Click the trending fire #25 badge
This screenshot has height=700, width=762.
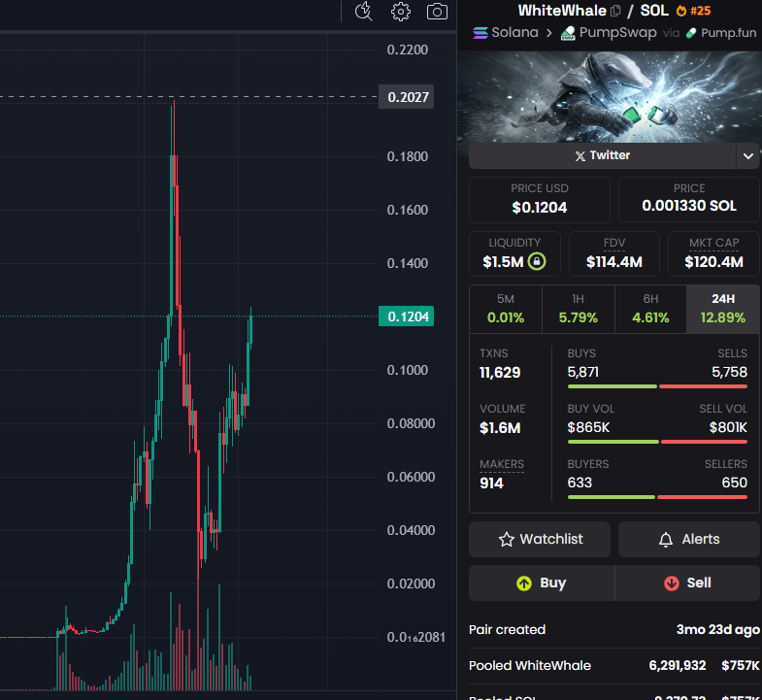694,11
